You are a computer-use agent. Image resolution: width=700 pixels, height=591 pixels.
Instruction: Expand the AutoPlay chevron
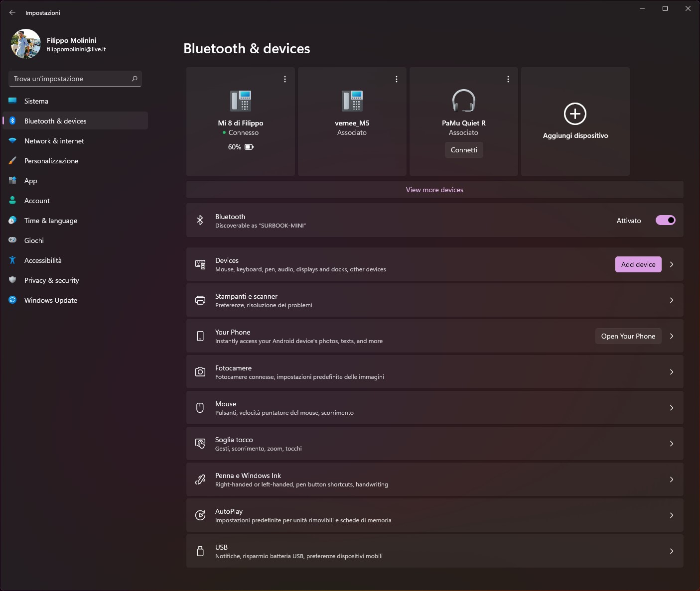point(672,515)
